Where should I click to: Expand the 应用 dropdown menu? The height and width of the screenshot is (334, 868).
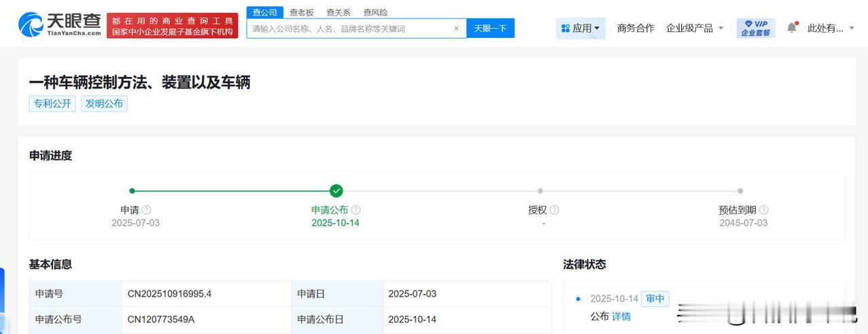click(580, 28)
